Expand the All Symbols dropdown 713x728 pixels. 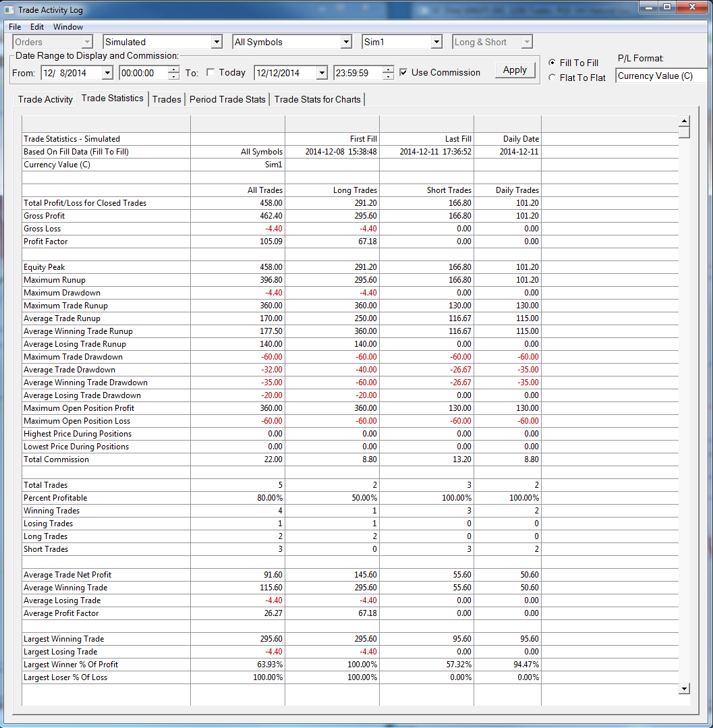coord(346,43)
